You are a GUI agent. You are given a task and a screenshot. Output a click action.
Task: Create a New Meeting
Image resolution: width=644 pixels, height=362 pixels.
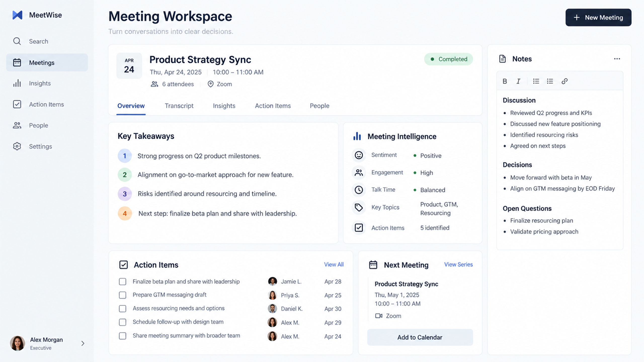598,18
